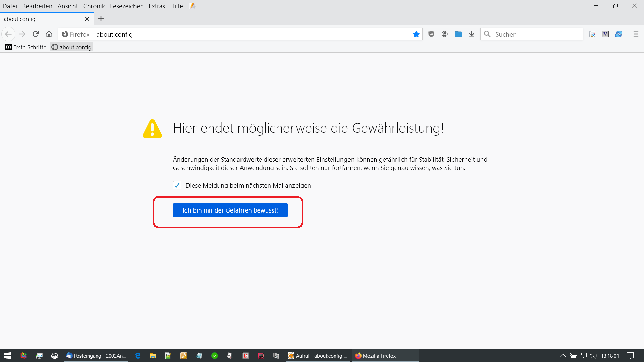Screen dimensions: 644x362
Task: Uncheck 'Diese Meldung beim nächsten Mal anzeigen'
Action: 177,185
